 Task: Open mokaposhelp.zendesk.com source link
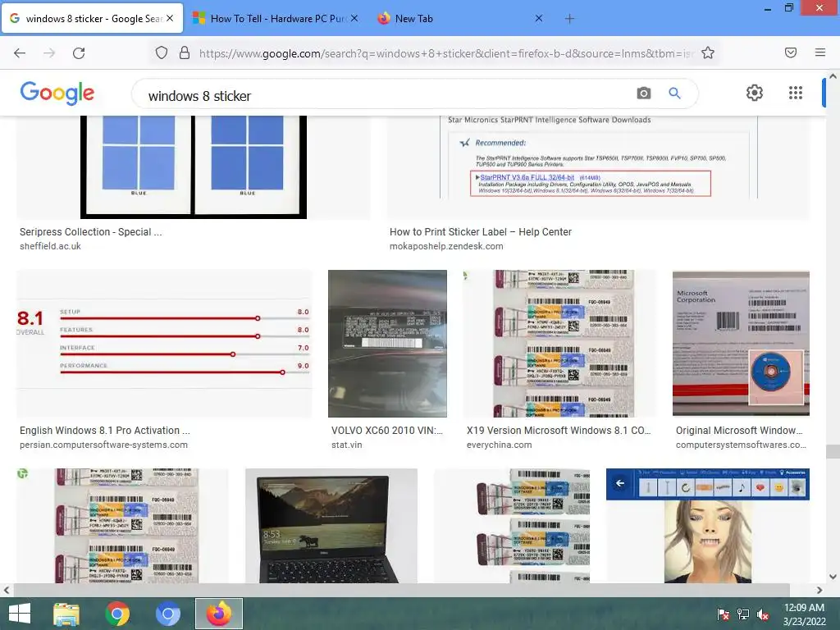(x=446, y=246)
